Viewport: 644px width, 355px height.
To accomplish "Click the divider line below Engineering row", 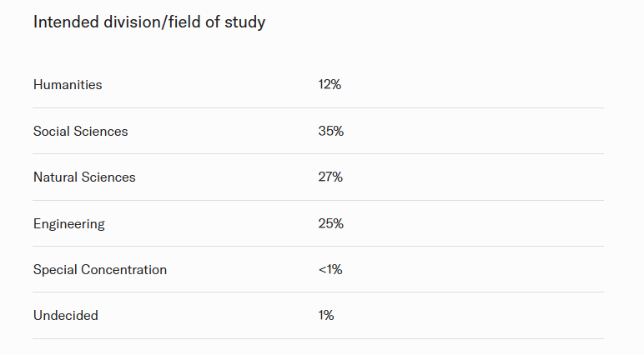I will tap(318, 247).
